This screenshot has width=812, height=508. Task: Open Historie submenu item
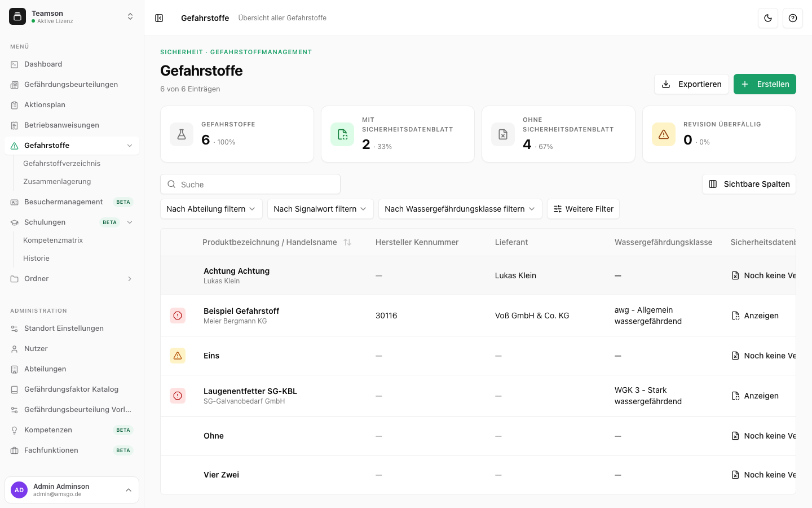(x=37, y=259)
